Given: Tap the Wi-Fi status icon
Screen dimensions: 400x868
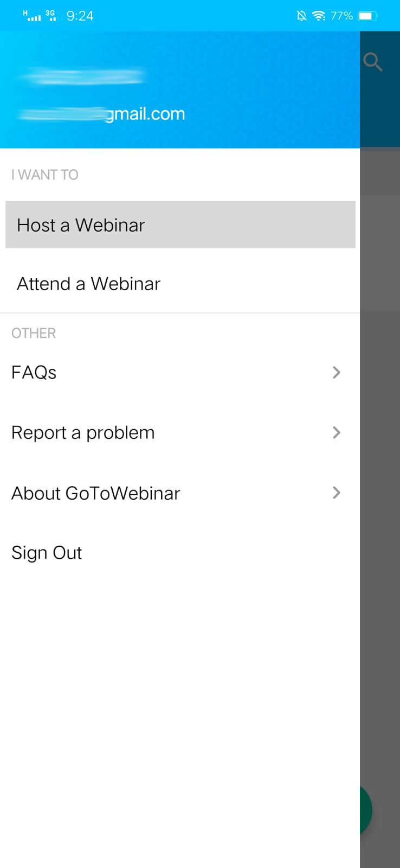Looking at the screenshot, I should tap(319, 16).
